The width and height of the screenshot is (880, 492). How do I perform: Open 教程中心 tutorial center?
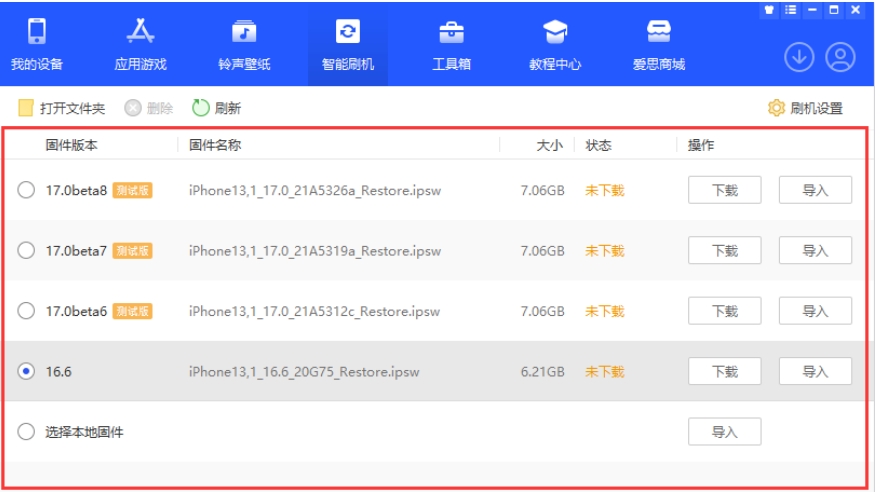click(x=555, y=33)
